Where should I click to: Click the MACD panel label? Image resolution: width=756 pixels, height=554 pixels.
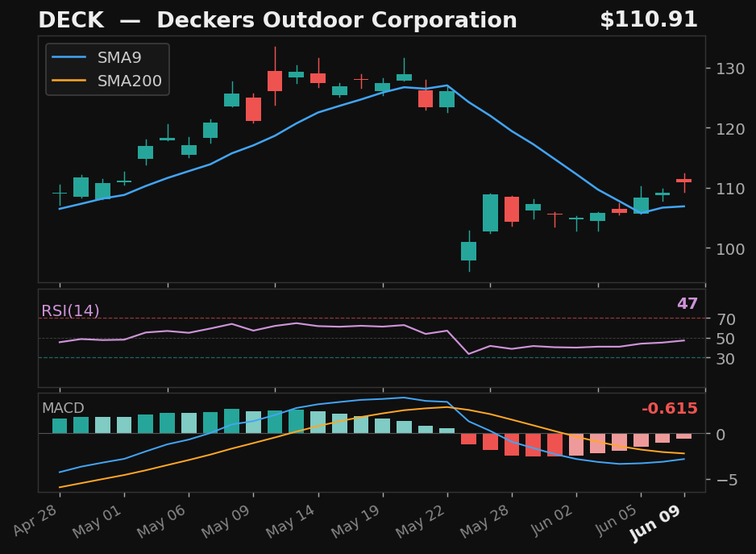(x=63, y=408)
